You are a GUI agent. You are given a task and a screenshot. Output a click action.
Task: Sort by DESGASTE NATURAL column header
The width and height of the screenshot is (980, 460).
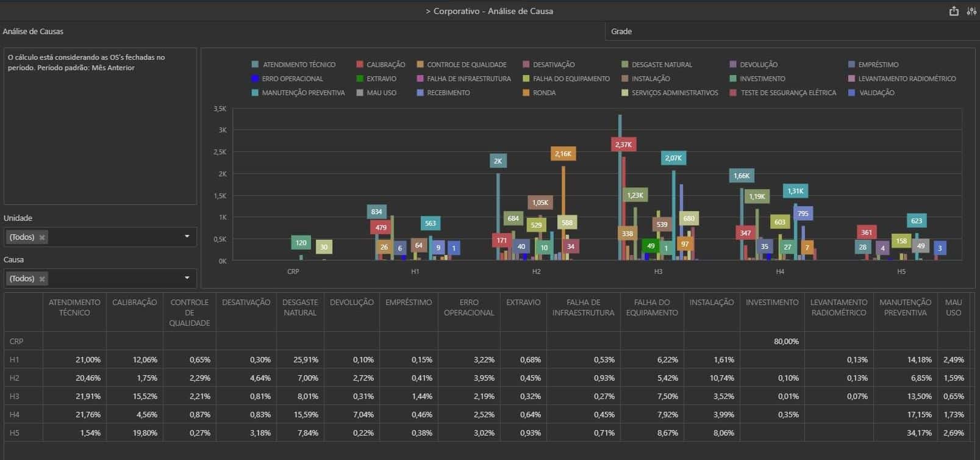(x=299, y=307)
